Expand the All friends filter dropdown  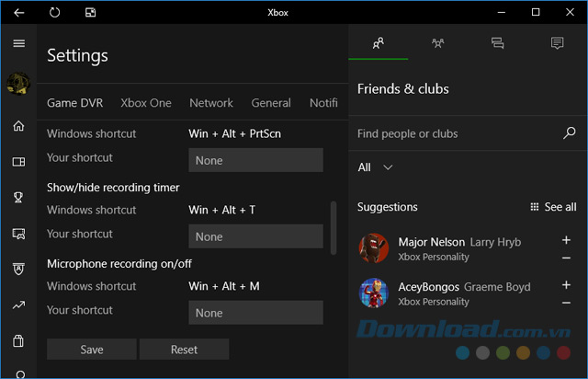(376, 167)
